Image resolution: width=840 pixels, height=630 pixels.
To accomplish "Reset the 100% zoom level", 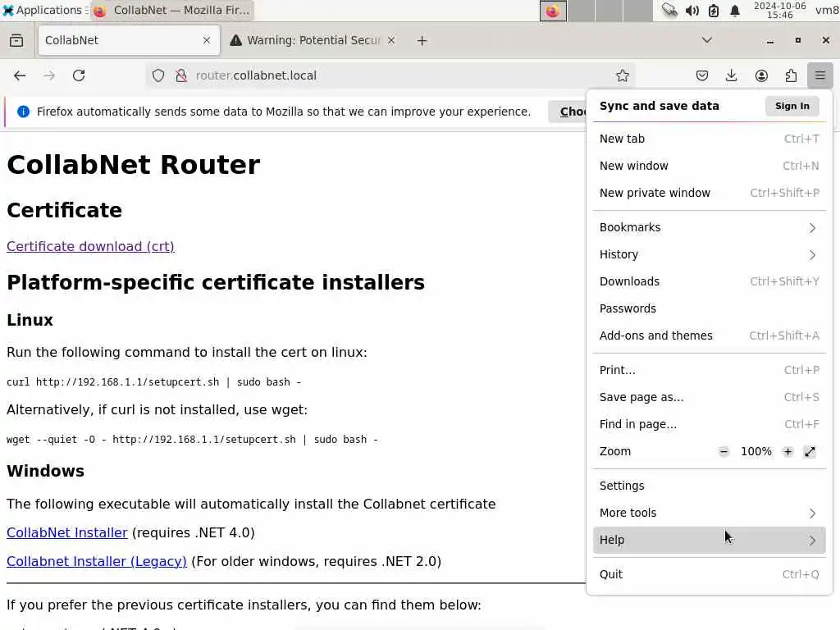I will (756, 452).
